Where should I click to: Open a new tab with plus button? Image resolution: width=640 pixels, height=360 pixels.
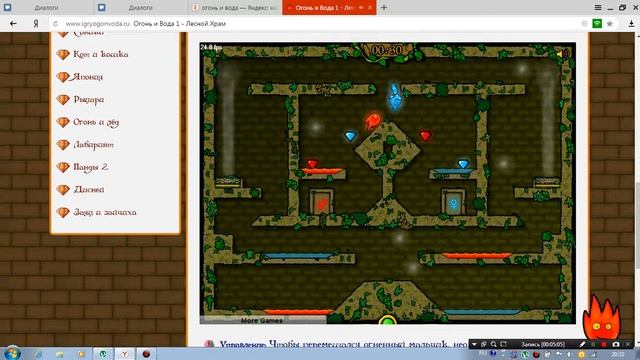pos(384,7)
